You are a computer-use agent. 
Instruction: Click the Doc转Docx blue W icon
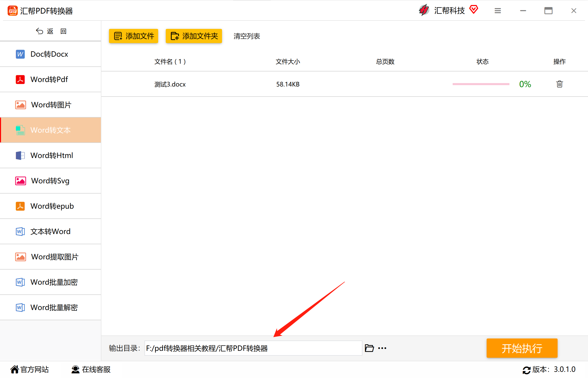pos(20,54)
